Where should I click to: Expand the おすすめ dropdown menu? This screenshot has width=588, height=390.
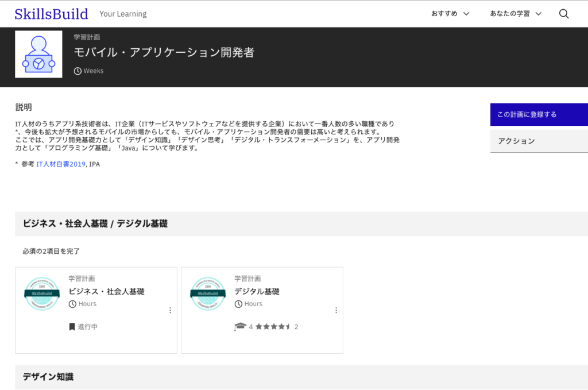click(x=450, y=14)
